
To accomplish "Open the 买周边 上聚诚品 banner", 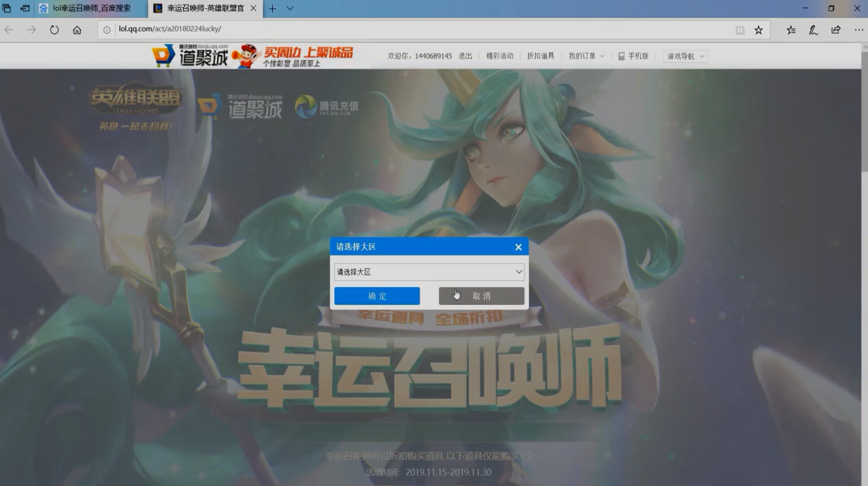I will click(293, 56).
